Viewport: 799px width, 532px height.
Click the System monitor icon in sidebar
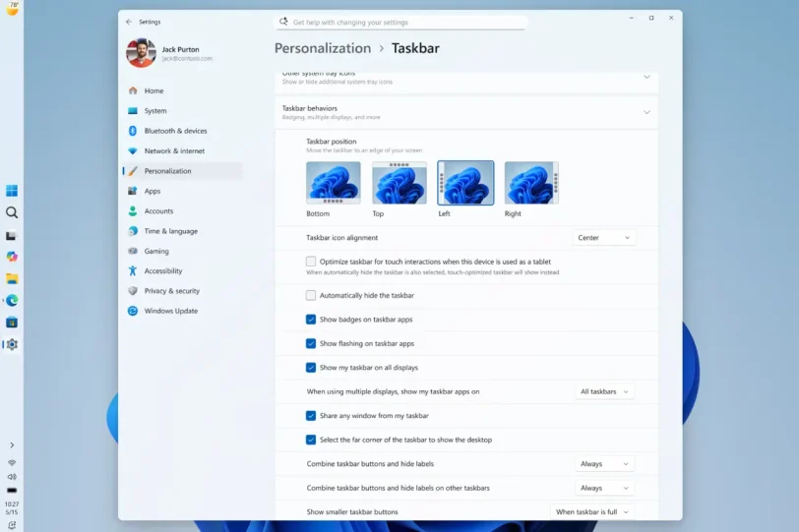pyautogui.click(x=133, y=110)
